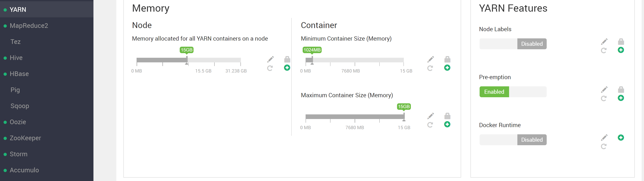
Task: Click the undo arrow beside Pre-emption toggle
Action: [604, 98]
